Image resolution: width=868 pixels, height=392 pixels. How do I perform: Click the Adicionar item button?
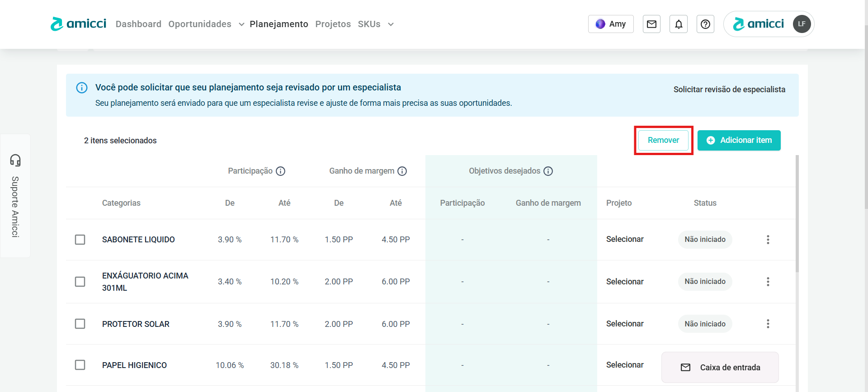739,140
